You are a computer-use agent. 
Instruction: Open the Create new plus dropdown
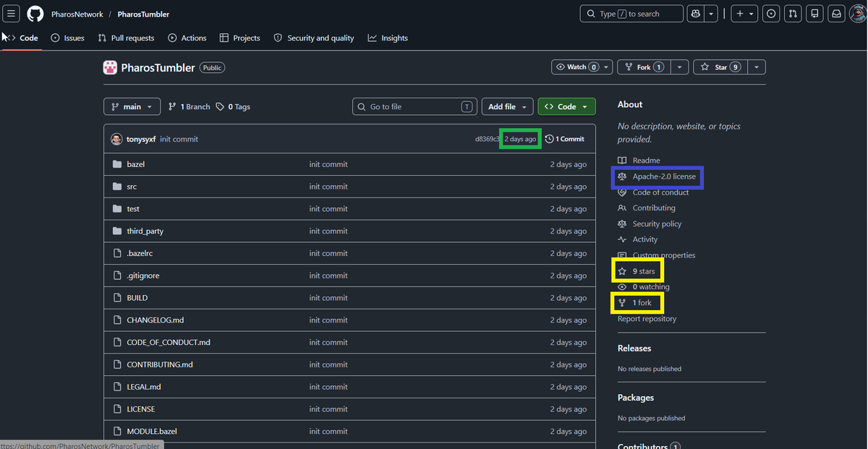[x=744, y=14]
